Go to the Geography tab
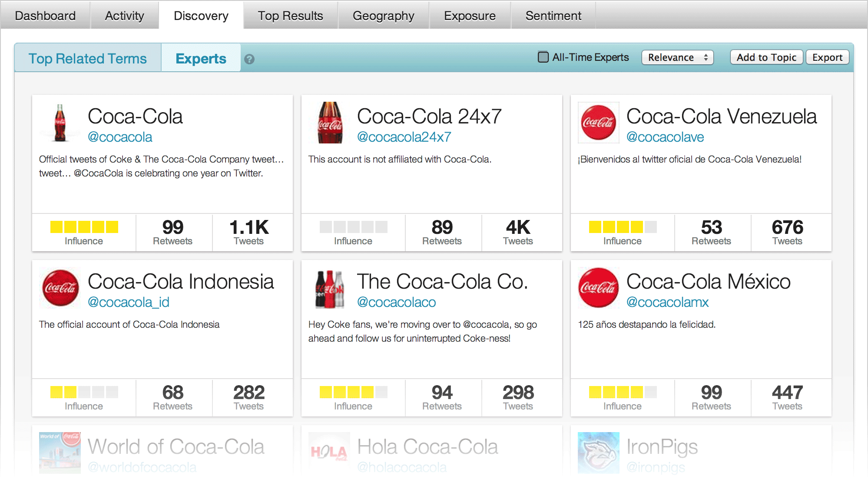868x486 pixels. tap(383, 16)
